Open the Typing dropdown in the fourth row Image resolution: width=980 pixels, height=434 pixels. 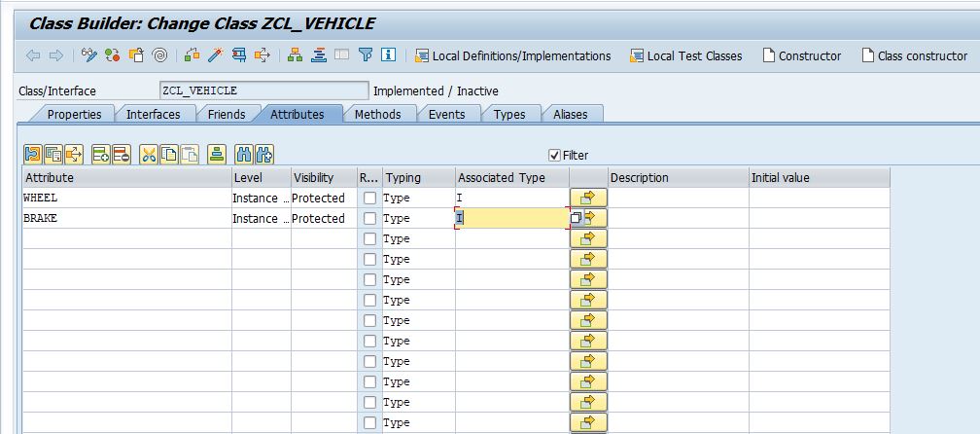click(x=419, y=259)
